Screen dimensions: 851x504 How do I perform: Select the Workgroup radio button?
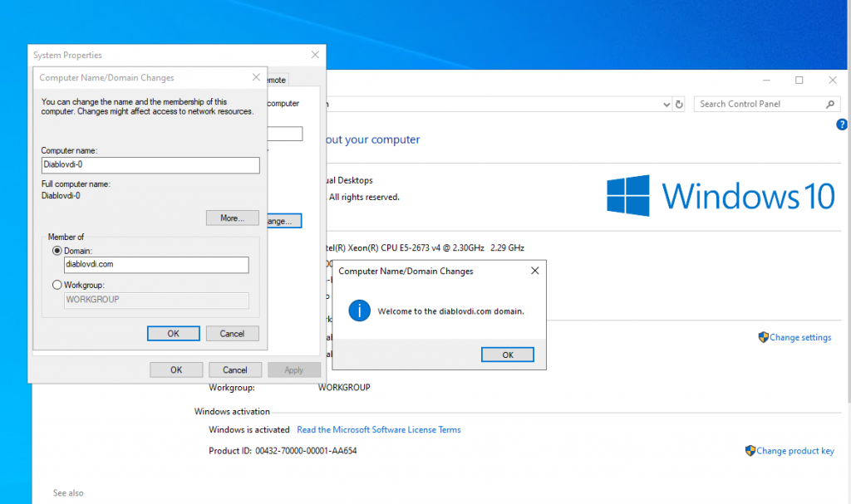coord(57,285)
